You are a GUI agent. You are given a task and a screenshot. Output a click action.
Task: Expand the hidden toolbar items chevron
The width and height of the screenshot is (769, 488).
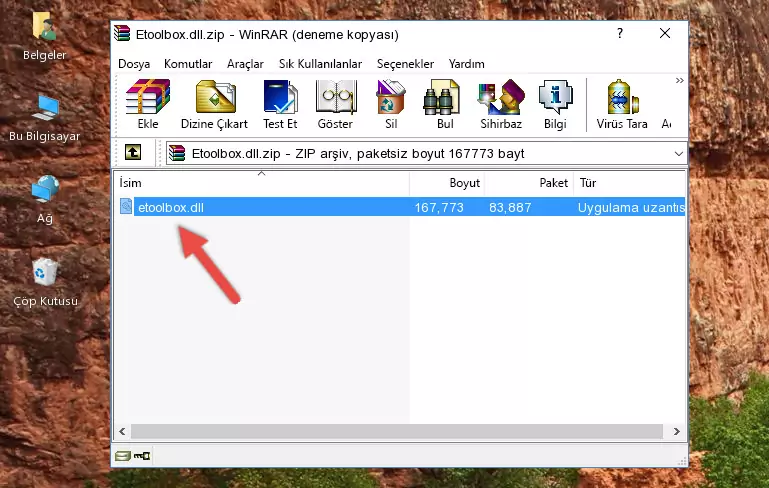tap(679, 80)
